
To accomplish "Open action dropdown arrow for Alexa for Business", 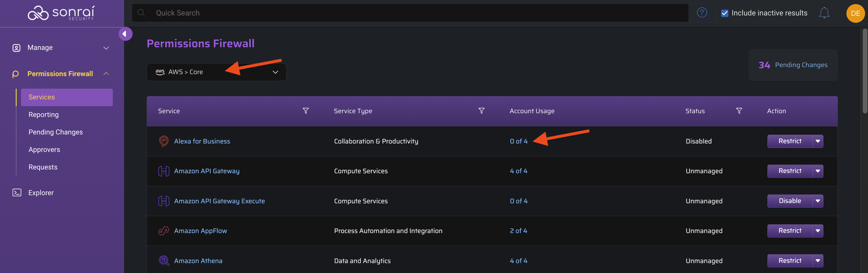I will (818, 141).
